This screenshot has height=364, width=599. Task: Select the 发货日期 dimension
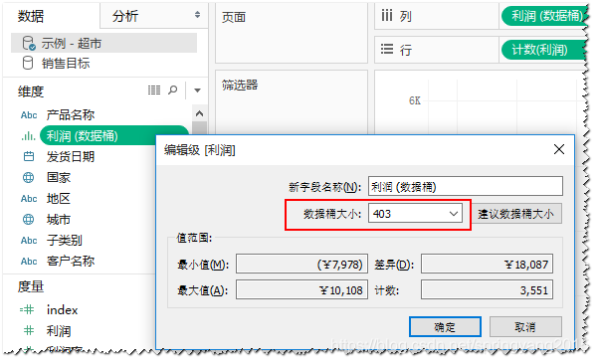[x=71, y=156]
